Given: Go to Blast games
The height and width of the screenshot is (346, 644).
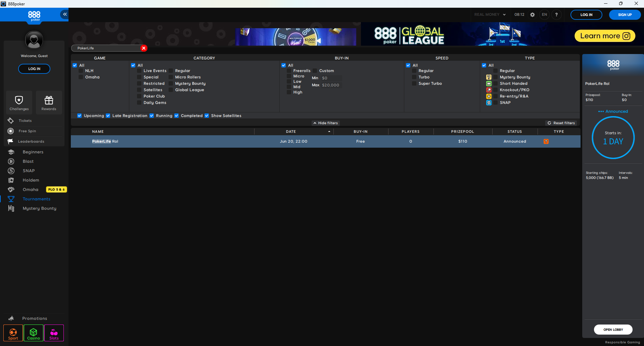Looking at the screenshot, I should tap(28, 161).
